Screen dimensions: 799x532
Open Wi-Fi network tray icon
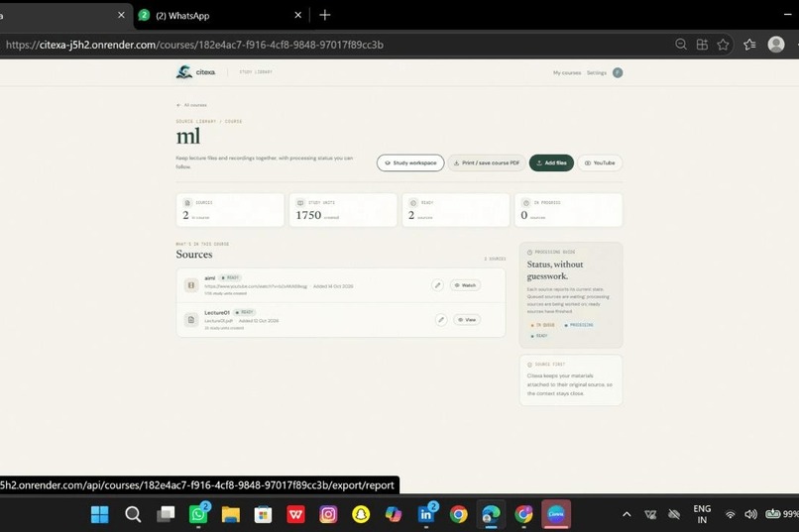click(x=731, y=514)
